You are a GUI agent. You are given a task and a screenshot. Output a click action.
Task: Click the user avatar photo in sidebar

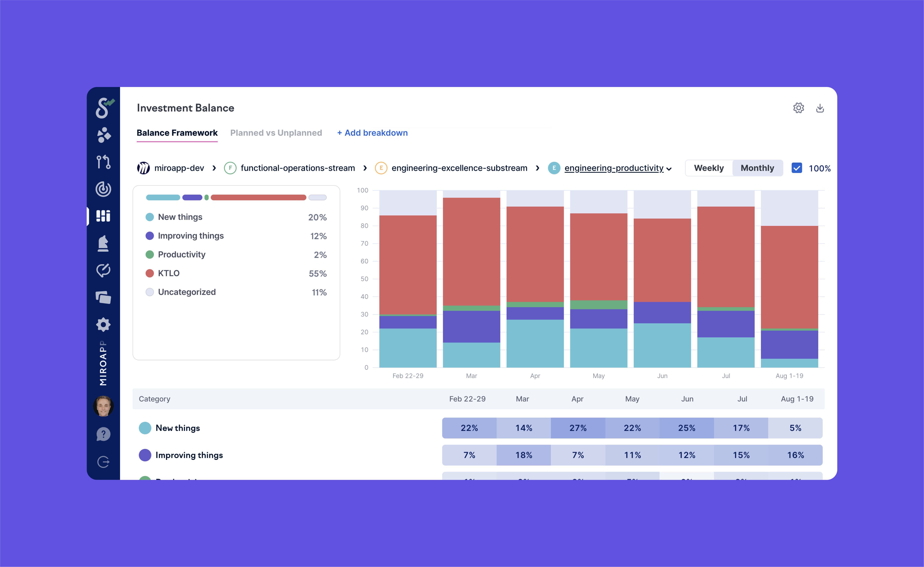point(103,406)
